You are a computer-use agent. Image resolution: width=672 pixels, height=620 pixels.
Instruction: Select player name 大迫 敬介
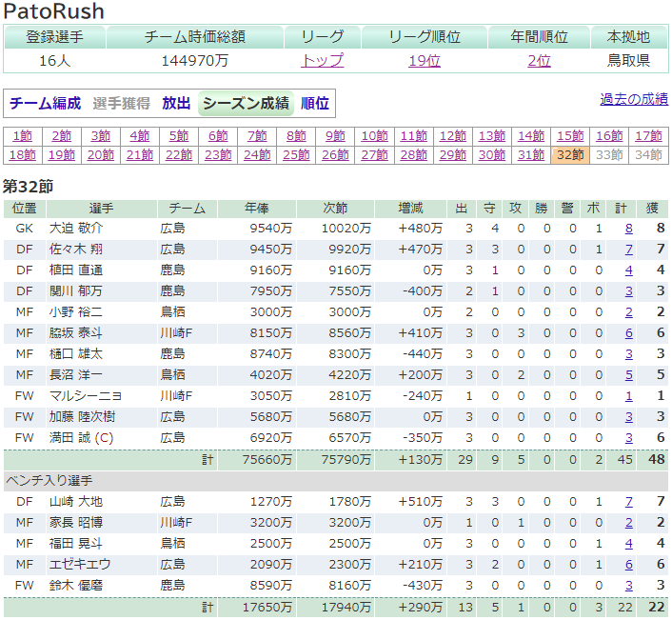point(76,229)
